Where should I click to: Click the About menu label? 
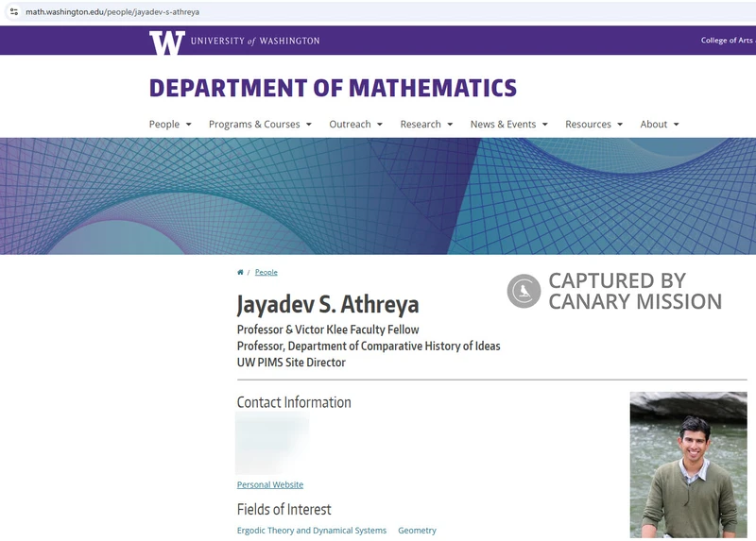(654, 125)
